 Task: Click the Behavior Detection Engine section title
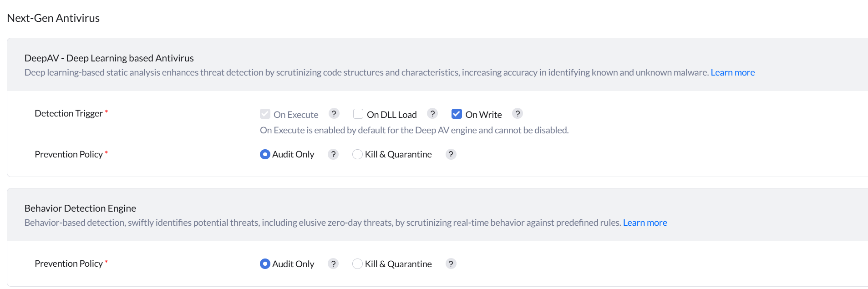[80, 208]
